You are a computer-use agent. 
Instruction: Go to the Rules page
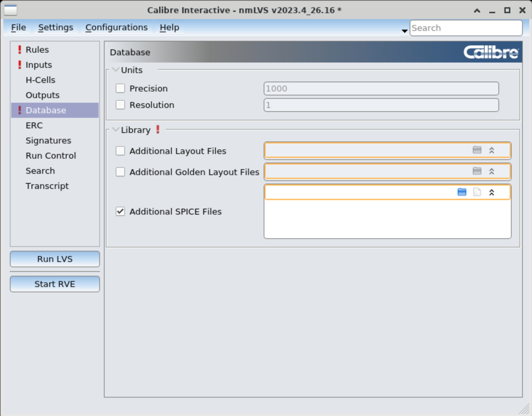[x=55, y=50]
